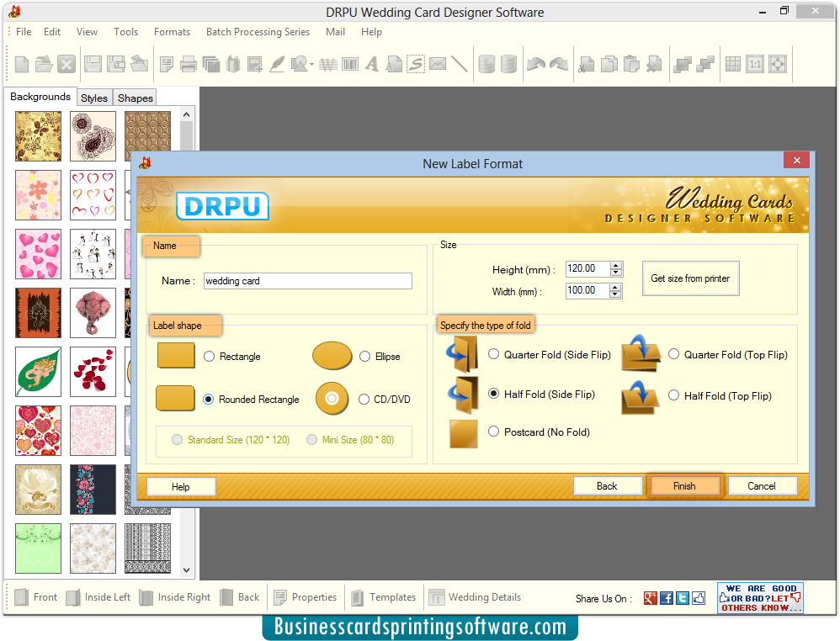Select the pink hearts background thumbnail
Image resolution: width=840 pixels, height=641 pixels.
[38, 254]
